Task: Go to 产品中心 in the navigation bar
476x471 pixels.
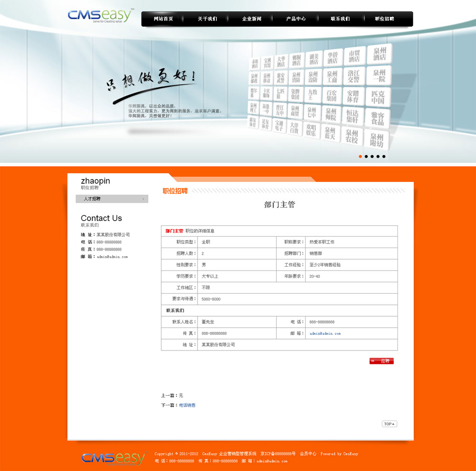Action: pyautogui.click(x=296, y=19)
